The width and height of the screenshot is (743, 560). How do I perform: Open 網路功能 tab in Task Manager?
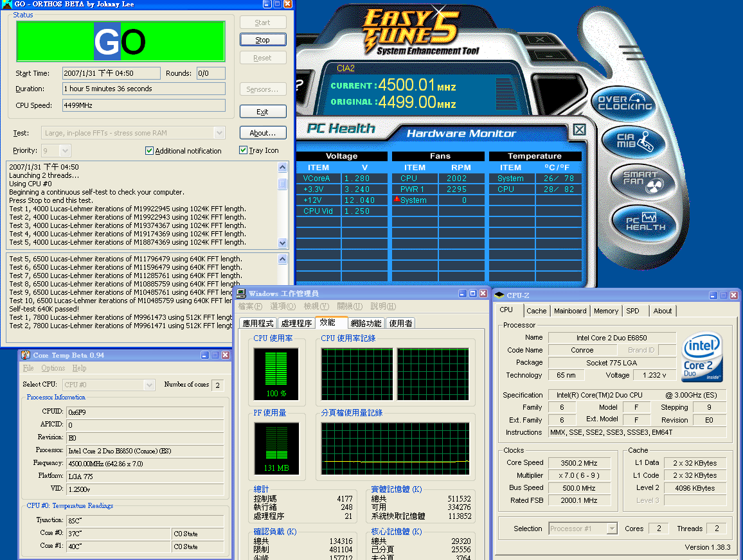coord(366,323)
